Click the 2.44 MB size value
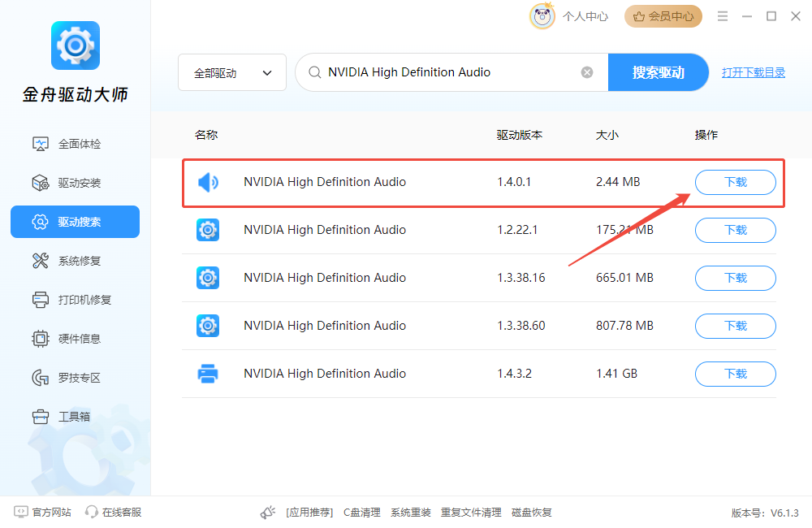Screen dimensions: 812x528 click(x=618, y=182)
